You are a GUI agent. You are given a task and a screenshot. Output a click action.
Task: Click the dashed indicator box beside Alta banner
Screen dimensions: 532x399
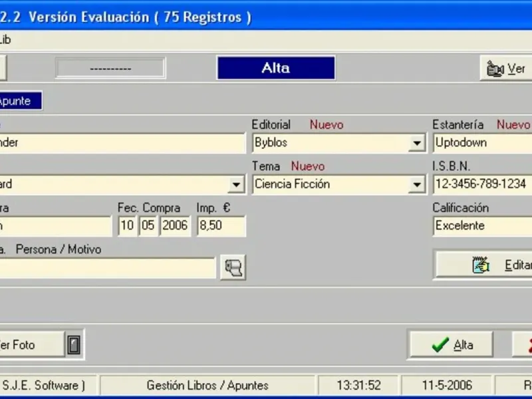click(x=110, y=68)
